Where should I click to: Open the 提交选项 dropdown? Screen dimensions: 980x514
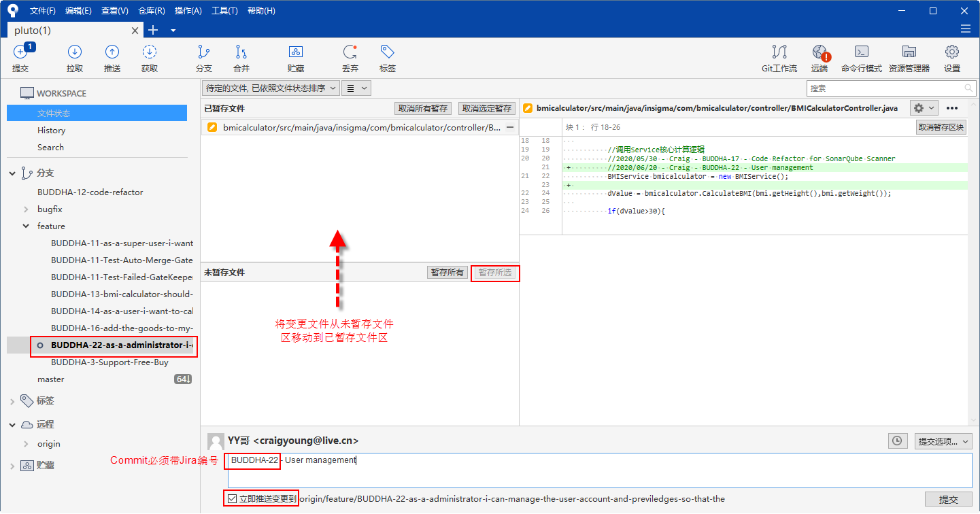pos(943,441)
